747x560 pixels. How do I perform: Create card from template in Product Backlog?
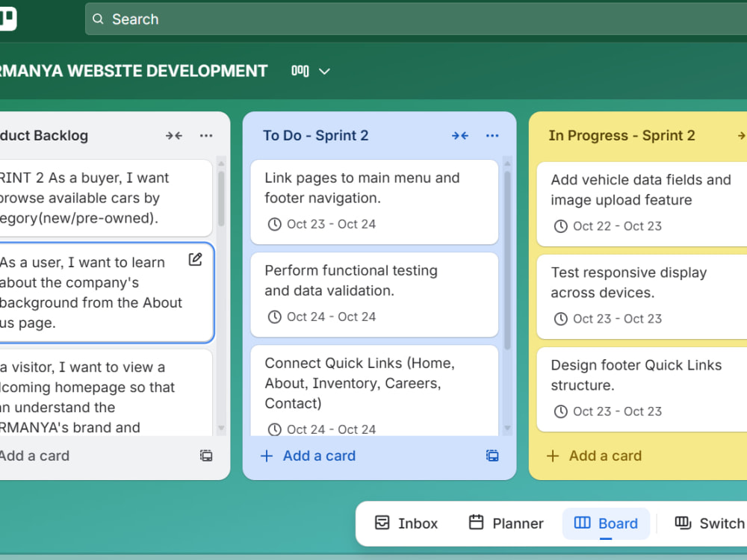pyautogui.click(x=206, y=455)
